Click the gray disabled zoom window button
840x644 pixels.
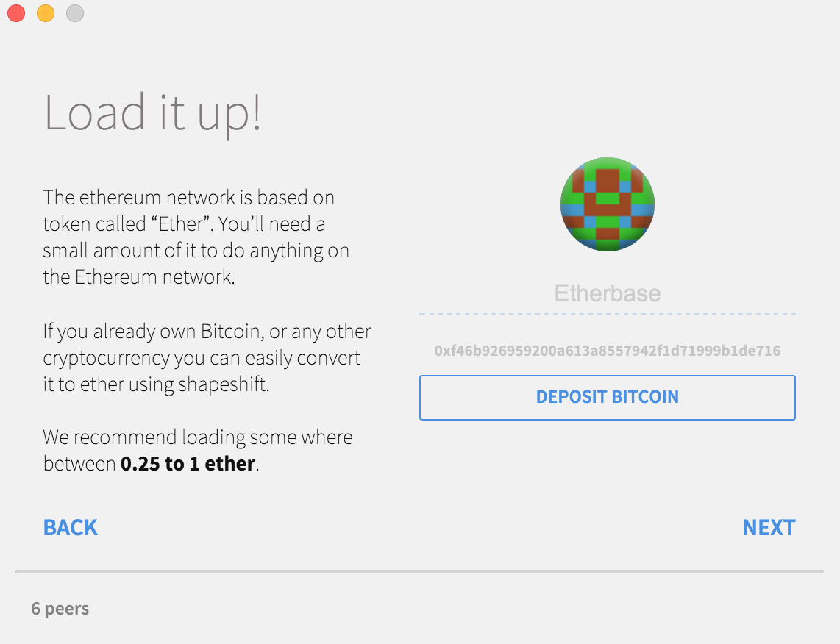[75, 12]
